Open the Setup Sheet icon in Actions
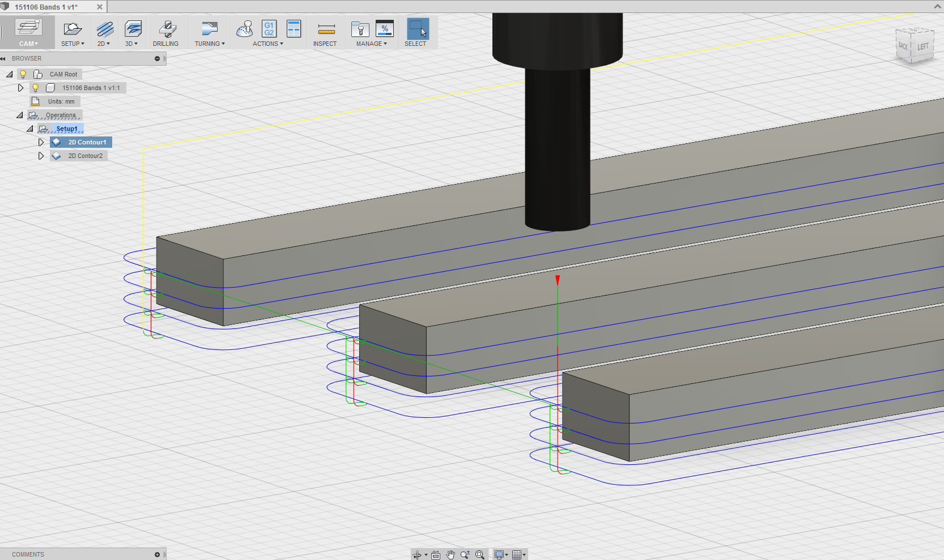This screenshot has width=944, height=560. point(294,29)
